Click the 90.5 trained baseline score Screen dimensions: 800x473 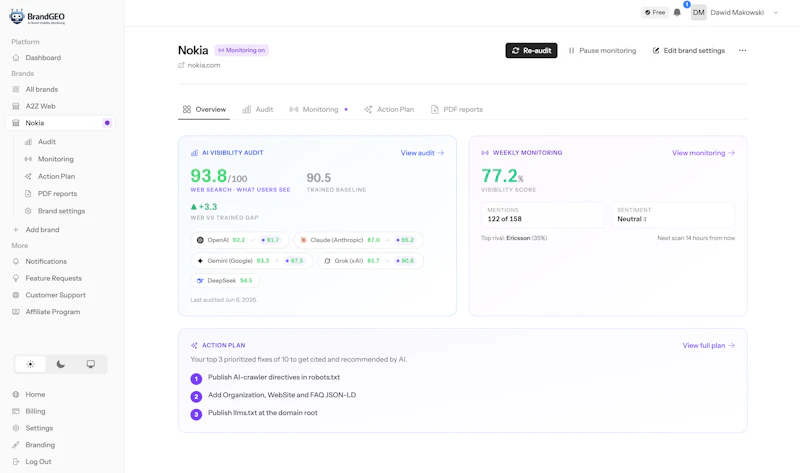click(319, 178)
